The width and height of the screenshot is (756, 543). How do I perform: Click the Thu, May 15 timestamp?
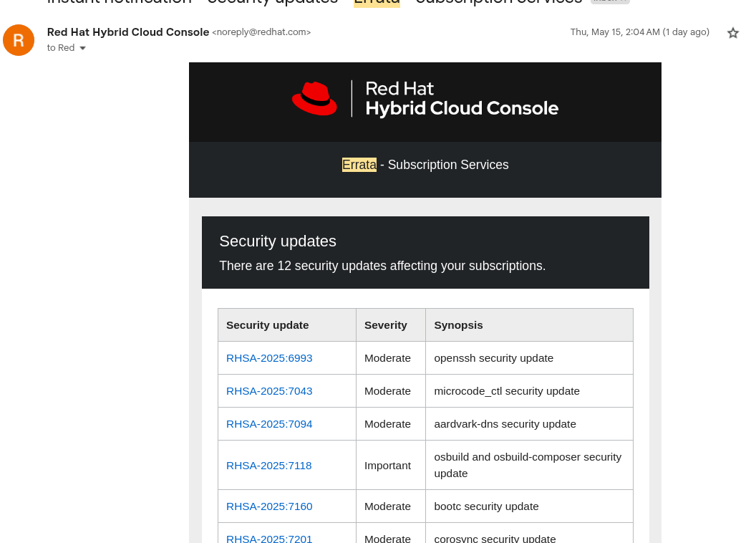tap(639, 32)
